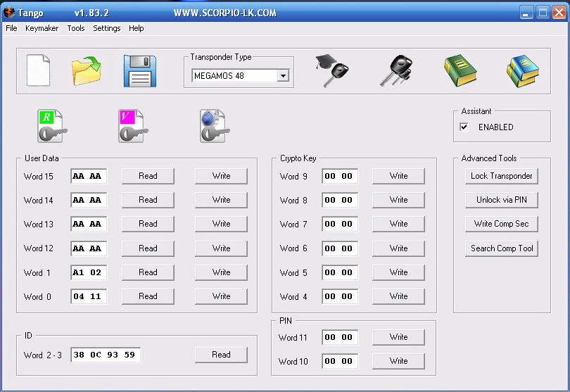Click Write for Crypto Key Word 9
The image size is (570, 392).
pos(398,176)
